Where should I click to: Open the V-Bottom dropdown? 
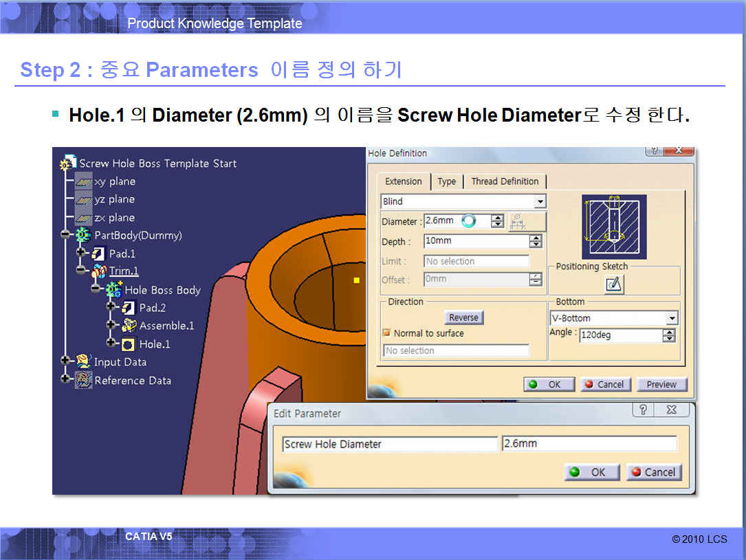tap(672, 318)
